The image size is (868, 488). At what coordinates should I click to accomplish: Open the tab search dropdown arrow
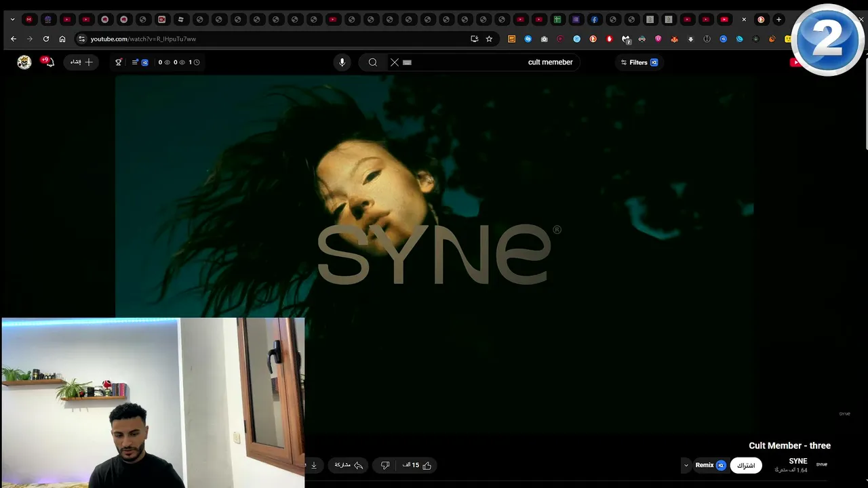tap(12, 20)
